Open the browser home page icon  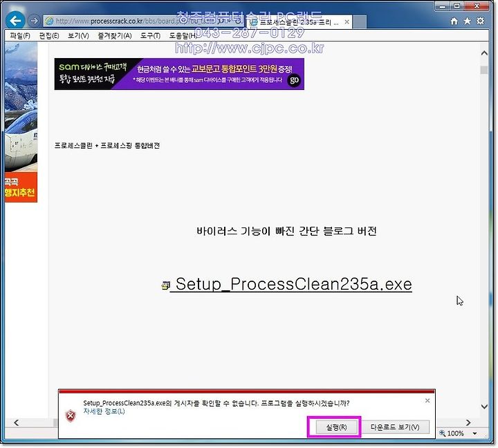pyautogui.click(x=454, y=21)
